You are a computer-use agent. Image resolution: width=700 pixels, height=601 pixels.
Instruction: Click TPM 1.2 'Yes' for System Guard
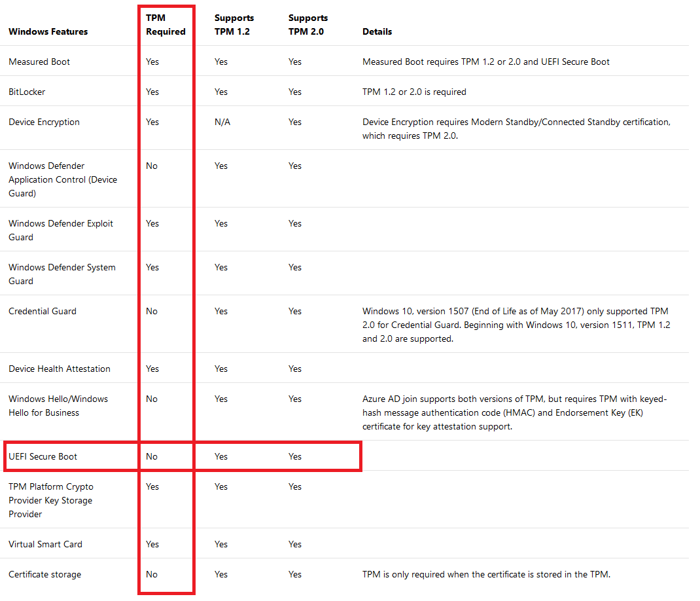tap(221, 267)
